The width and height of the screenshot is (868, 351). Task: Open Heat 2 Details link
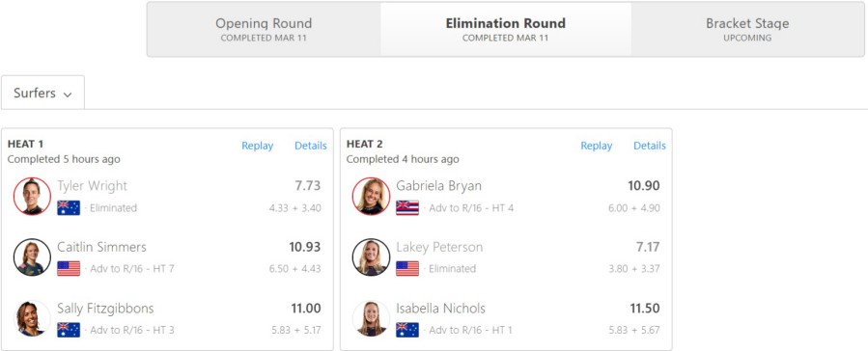point(650,146)
